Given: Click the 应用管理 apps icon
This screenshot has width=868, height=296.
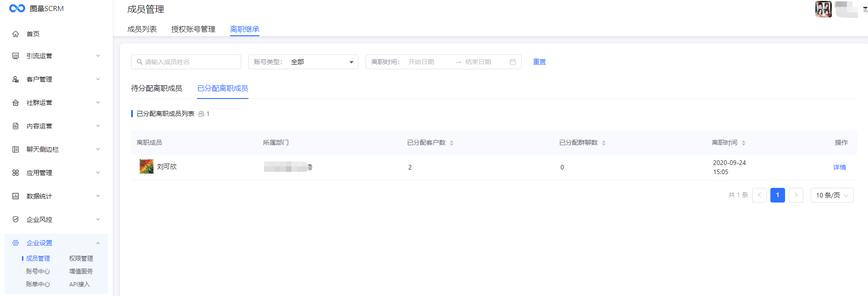Looking at the screenshot, I should [16, 173].
